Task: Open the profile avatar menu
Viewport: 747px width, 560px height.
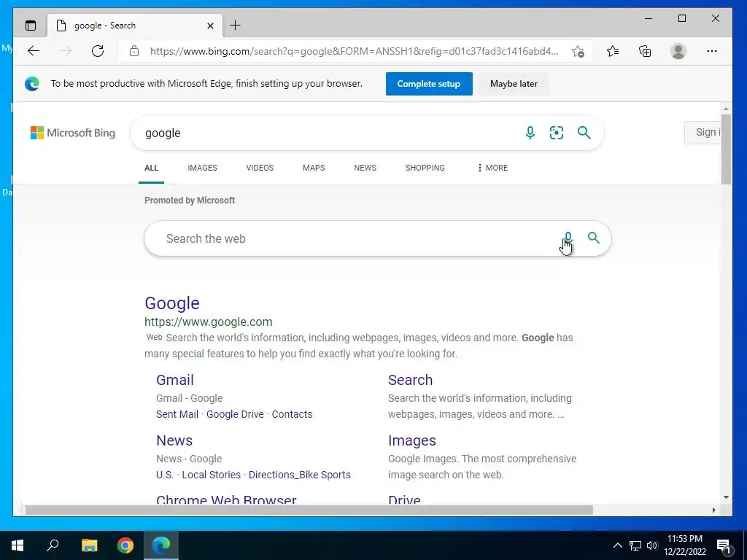Action: pyautogui.click(x=678, y=51)
